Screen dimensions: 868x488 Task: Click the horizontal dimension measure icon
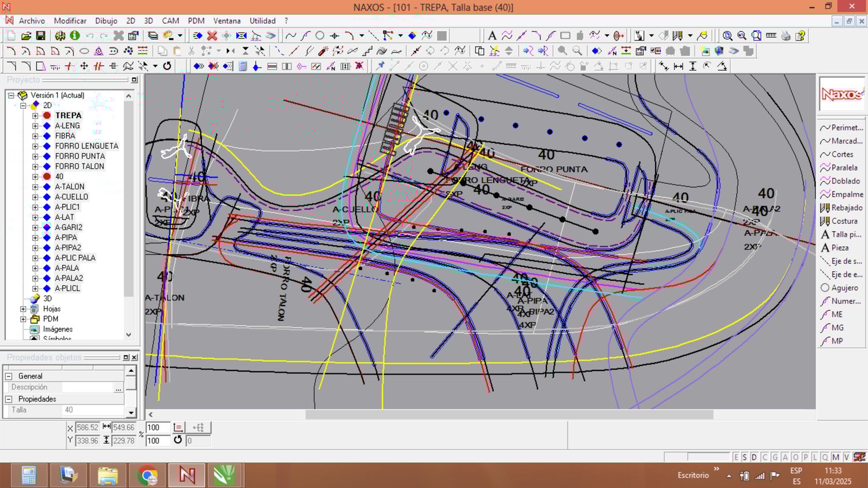pyautogui.click(x=678, y=66)
